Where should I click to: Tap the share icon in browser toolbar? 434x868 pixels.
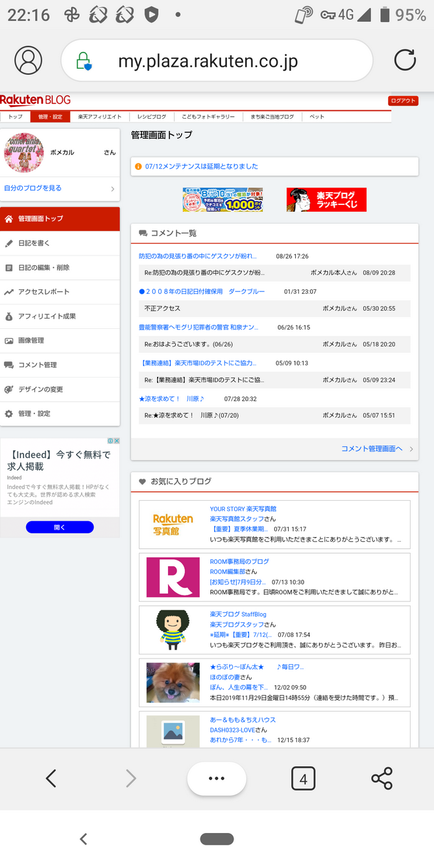click(382, 778)
